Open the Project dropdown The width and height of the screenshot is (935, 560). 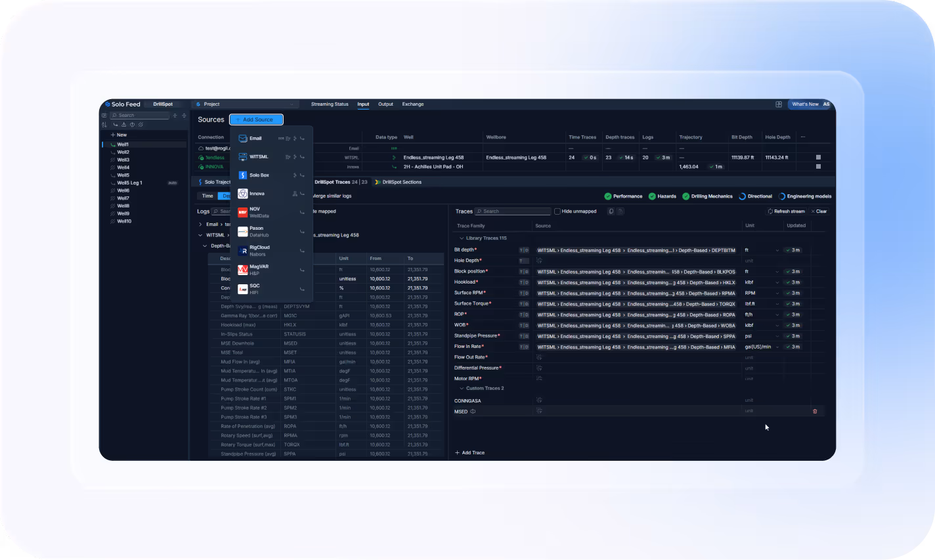[x=246, y=104]
